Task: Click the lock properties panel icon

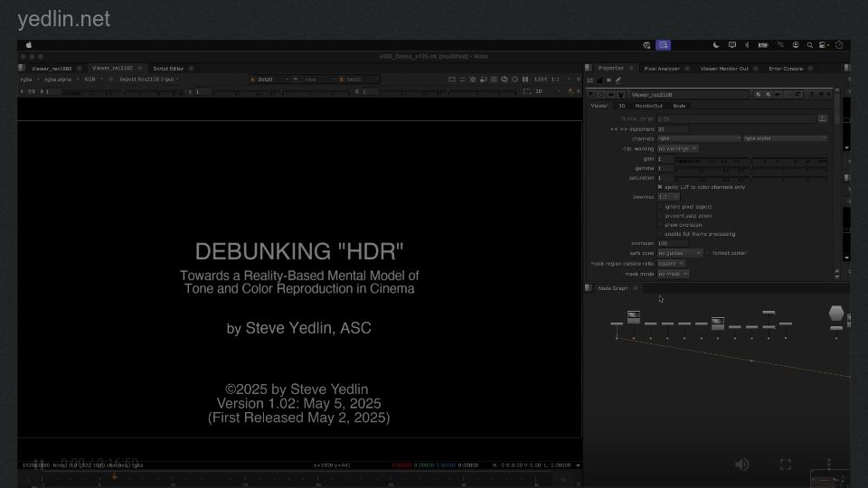Action: [599, 80]
